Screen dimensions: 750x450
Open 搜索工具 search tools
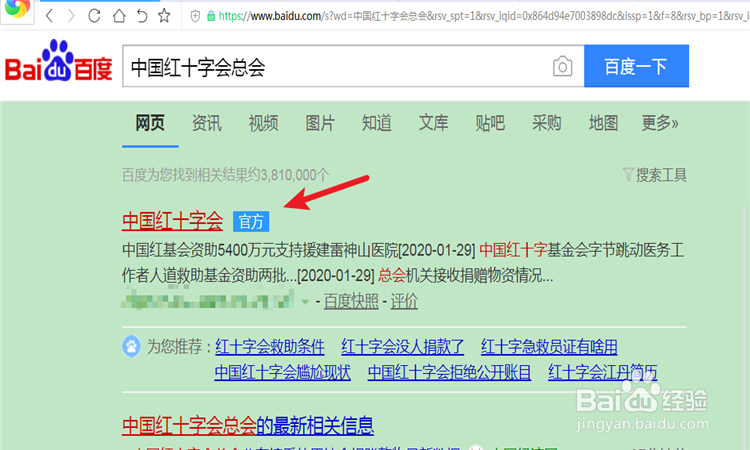[661, 175]
